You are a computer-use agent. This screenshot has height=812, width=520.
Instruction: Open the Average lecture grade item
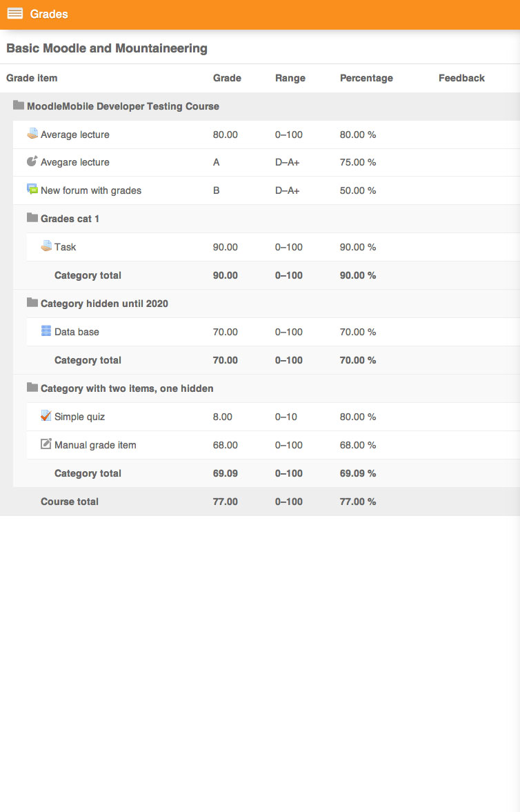[x=75, y=135]
